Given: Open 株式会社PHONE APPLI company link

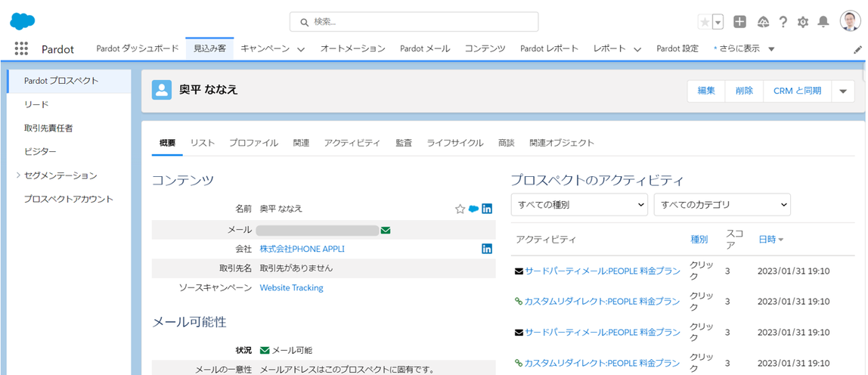Looking at the screenshot, I should (x=302, y=249).
